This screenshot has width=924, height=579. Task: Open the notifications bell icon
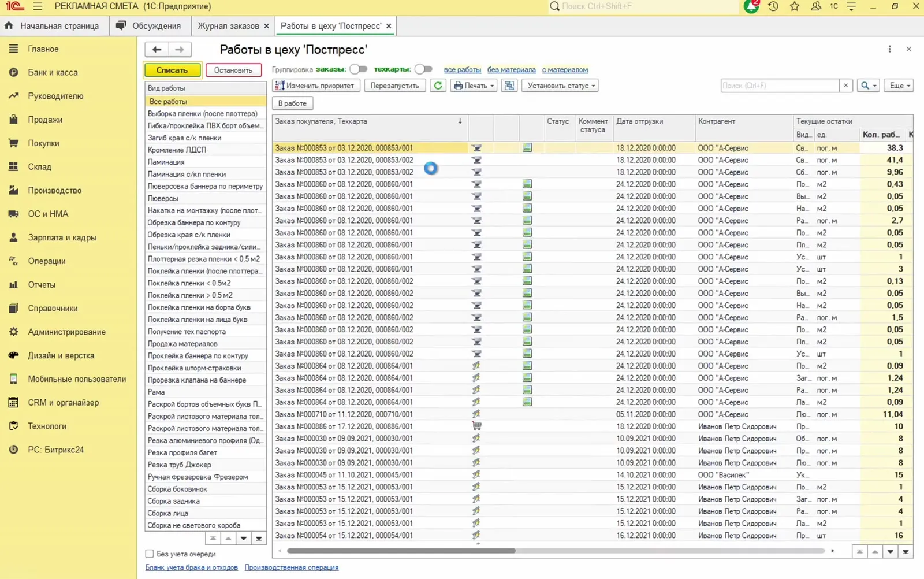click(x=751, y=6)
